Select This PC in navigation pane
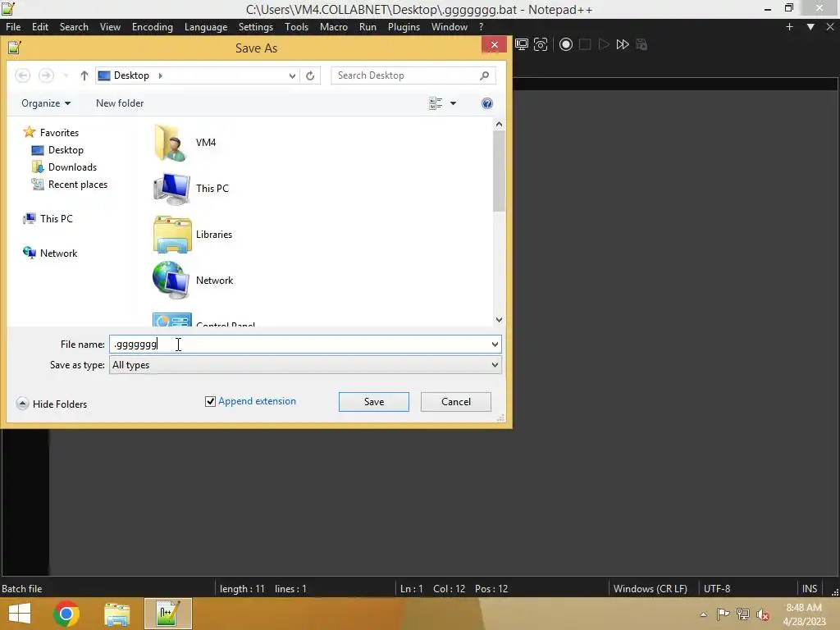840x630 pixels. tap(48, 218)
